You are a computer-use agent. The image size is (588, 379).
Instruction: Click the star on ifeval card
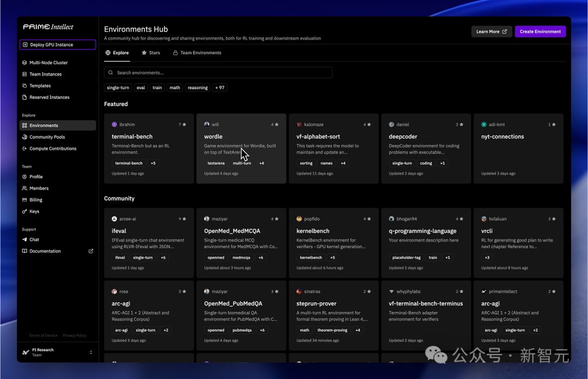[x=184, y=219]
